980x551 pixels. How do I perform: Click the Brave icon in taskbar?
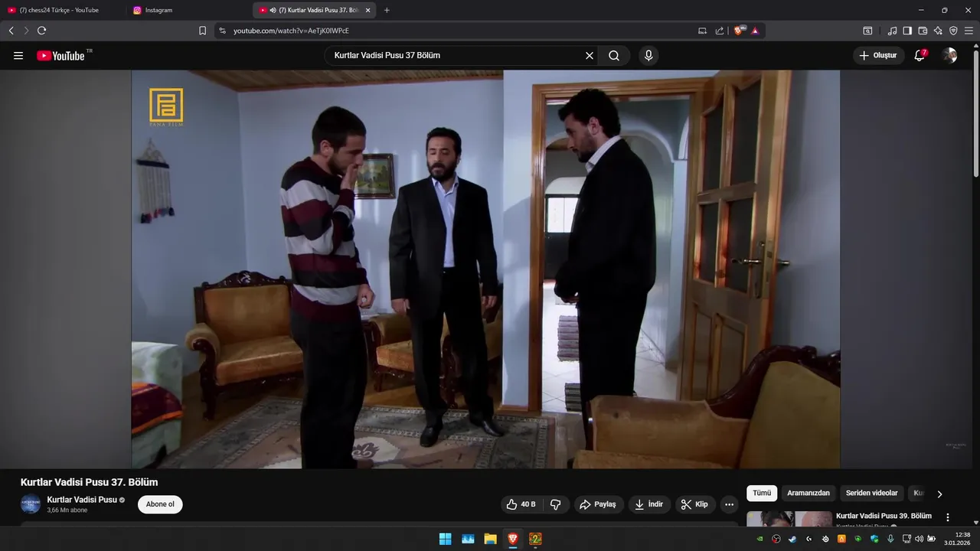click(513, 539)
